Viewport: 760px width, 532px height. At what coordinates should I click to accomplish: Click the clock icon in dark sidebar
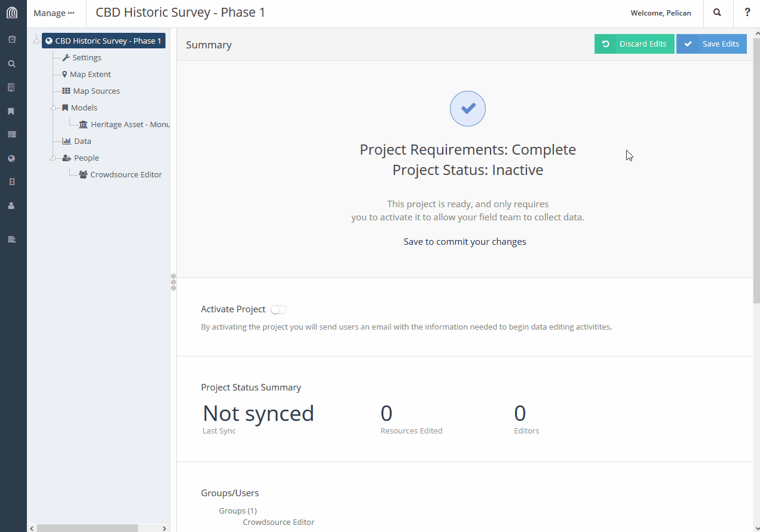(11, 39)
